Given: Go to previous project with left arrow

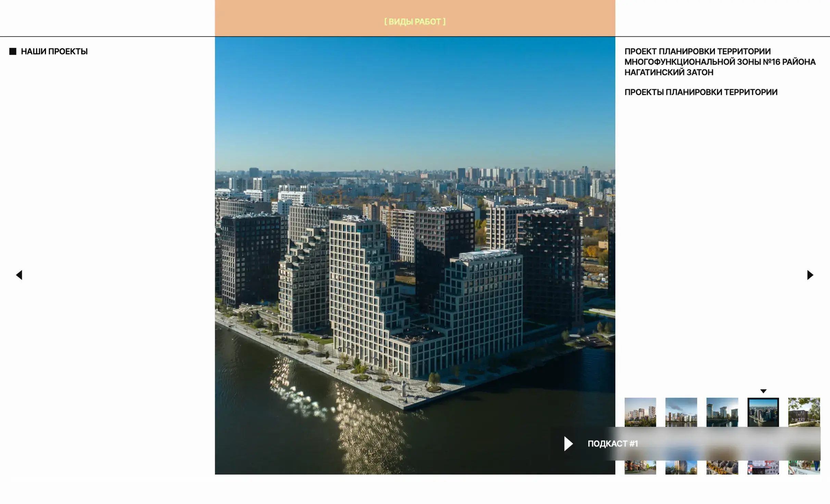Looking at the screenshot, I should point(19,275).
